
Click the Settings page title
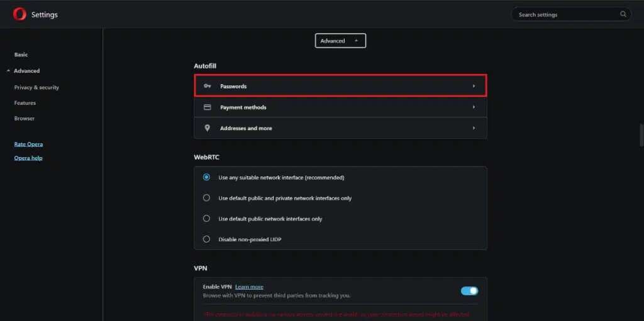pos(45,15)
